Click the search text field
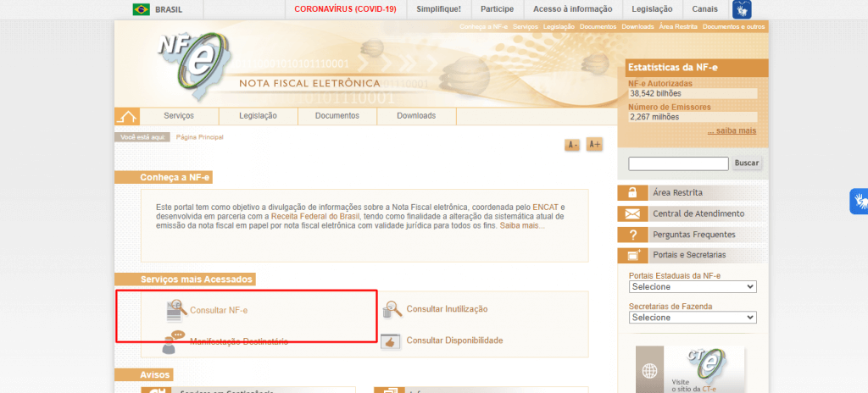Viewport: 868px width, 393px height. [679, 163]
